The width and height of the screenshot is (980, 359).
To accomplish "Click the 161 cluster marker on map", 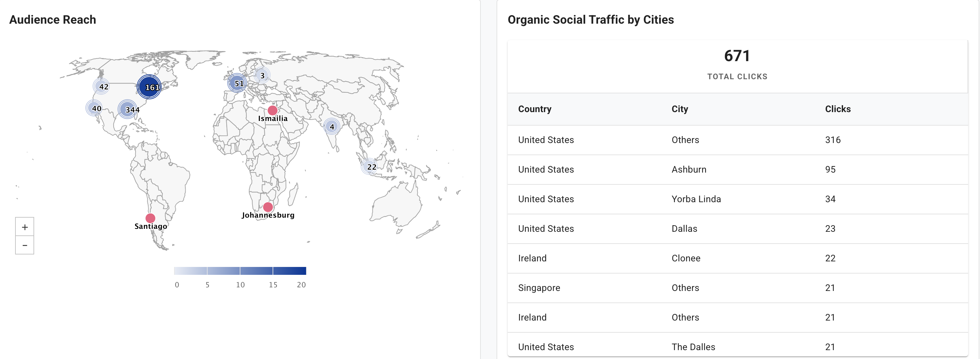I will [149, 87].
